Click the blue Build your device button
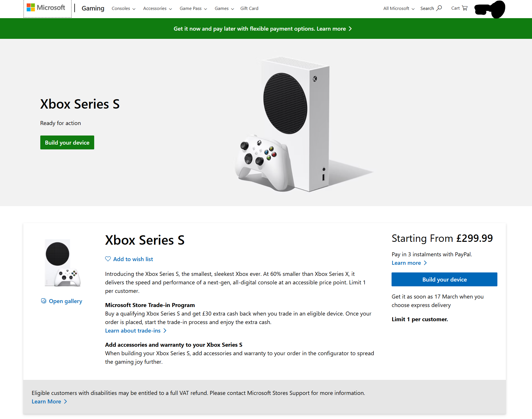The height and width of the screenshot is (419, 532). [x=444, y=280]
